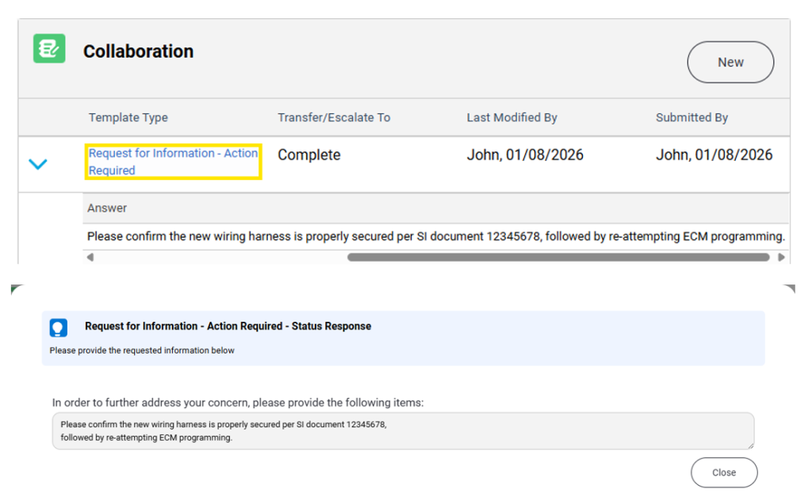Screen dimensions: 812x504
Task: Click inside the requested items text area
Action: click(x=403, y=431)
